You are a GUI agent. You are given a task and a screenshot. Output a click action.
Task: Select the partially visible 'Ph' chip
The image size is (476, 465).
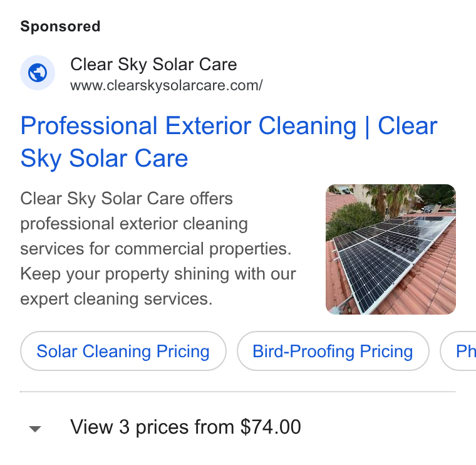(458, 351)
